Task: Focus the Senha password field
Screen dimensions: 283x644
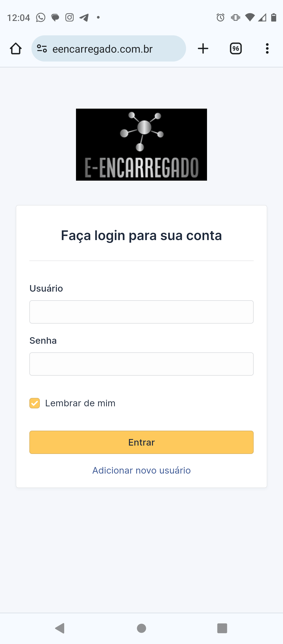Action: click(141, 364)
